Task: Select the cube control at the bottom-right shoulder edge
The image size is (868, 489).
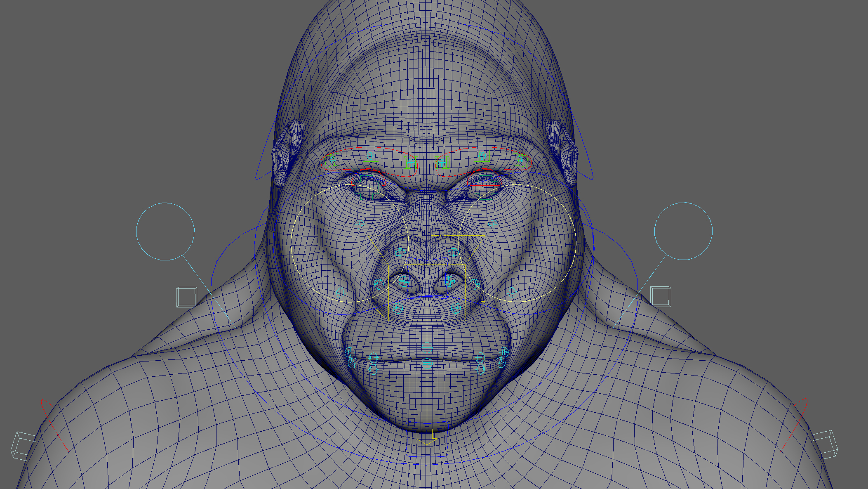Action: [x=826, y=444]
